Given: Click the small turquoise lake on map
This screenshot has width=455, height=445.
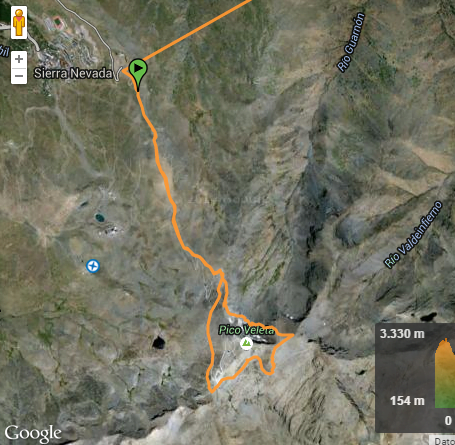Looking at the screenshot, I should tap(100, 218).
